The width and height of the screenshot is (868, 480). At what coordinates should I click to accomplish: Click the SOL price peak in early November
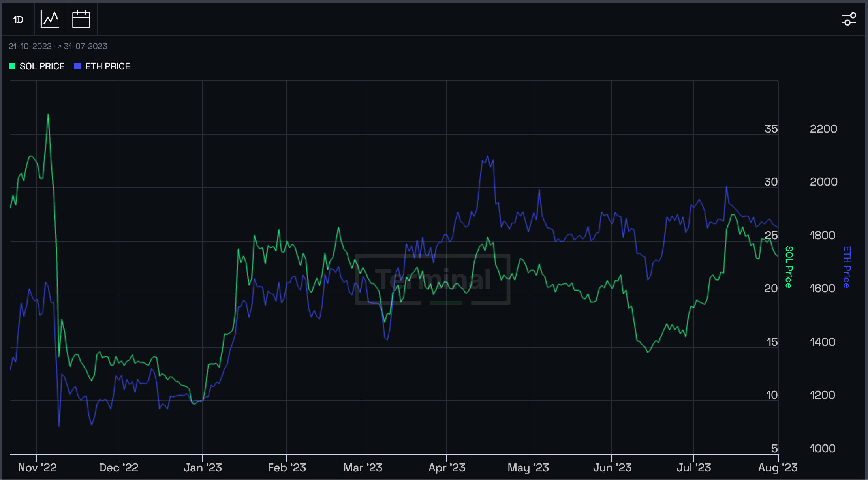tap(48, 114)
